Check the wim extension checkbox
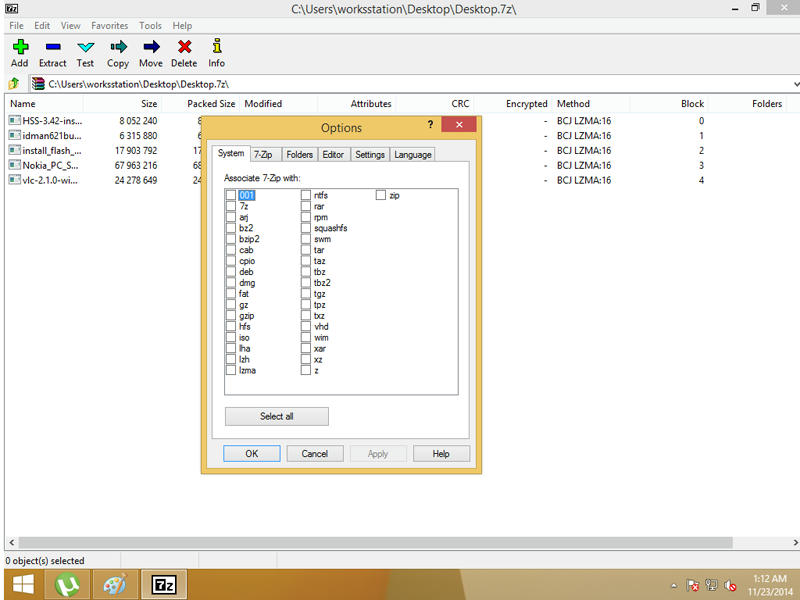The image size is (800, 600). point(306,337)
